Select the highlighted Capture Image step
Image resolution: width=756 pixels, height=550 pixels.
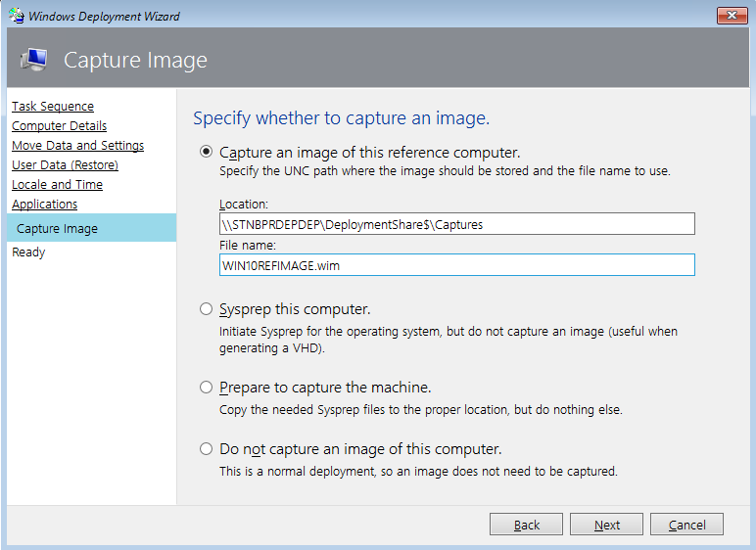(57, 229)
